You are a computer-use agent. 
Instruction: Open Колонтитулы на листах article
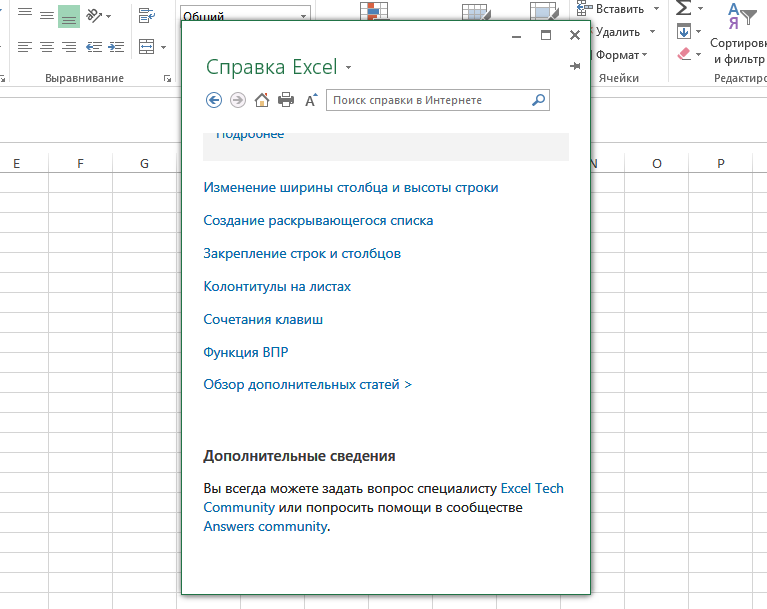(277, 287)
